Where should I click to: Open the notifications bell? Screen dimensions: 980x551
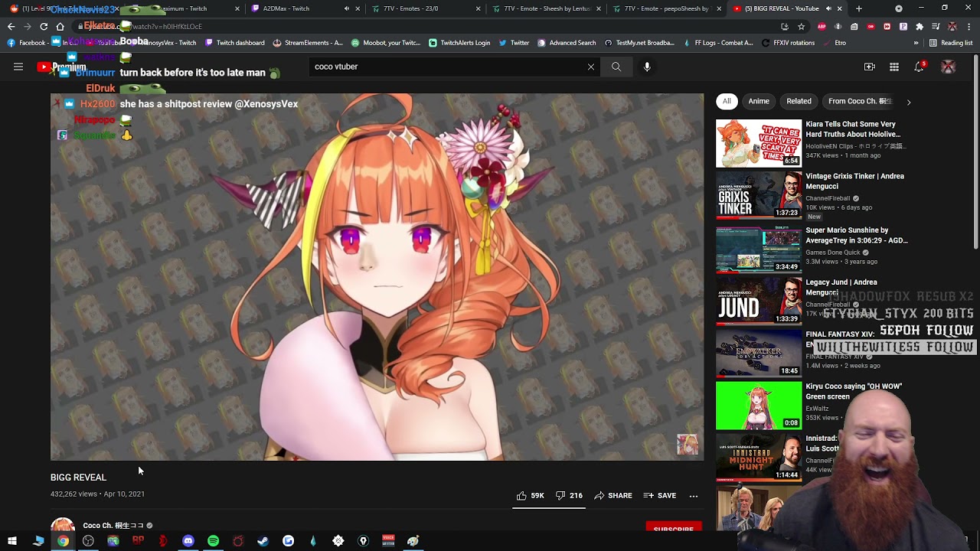[x=920, y=67]
